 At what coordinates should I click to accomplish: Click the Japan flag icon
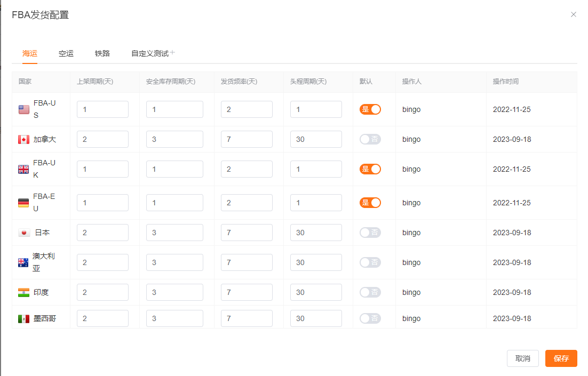pyautogui.click(x=24, y=233)
